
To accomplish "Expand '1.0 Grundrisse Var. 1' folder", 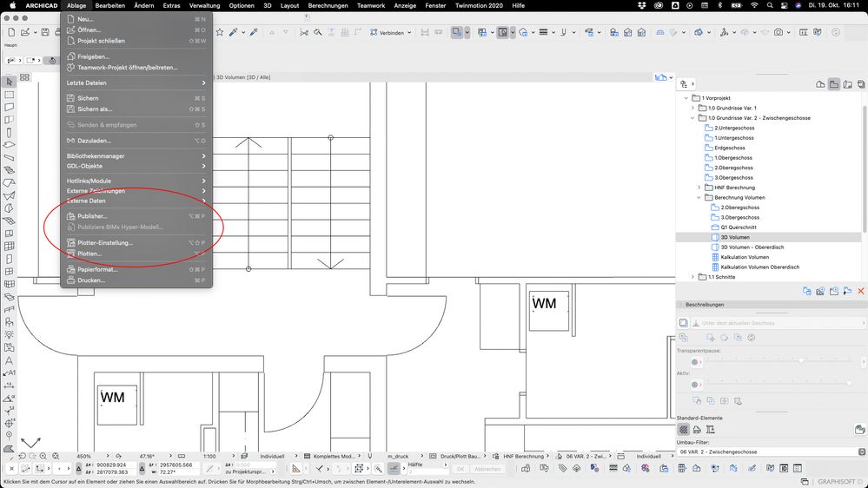I will (692, 108).
